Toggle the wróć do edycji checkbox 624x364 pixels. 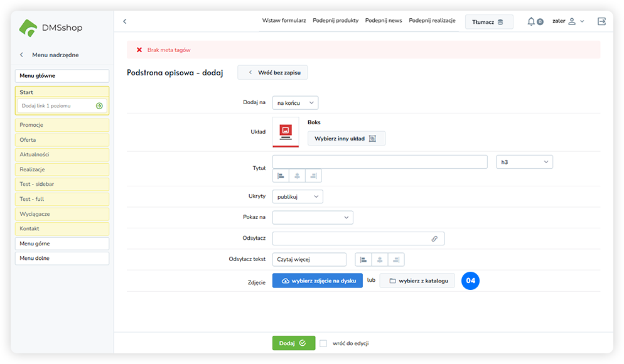click(323, 343)
